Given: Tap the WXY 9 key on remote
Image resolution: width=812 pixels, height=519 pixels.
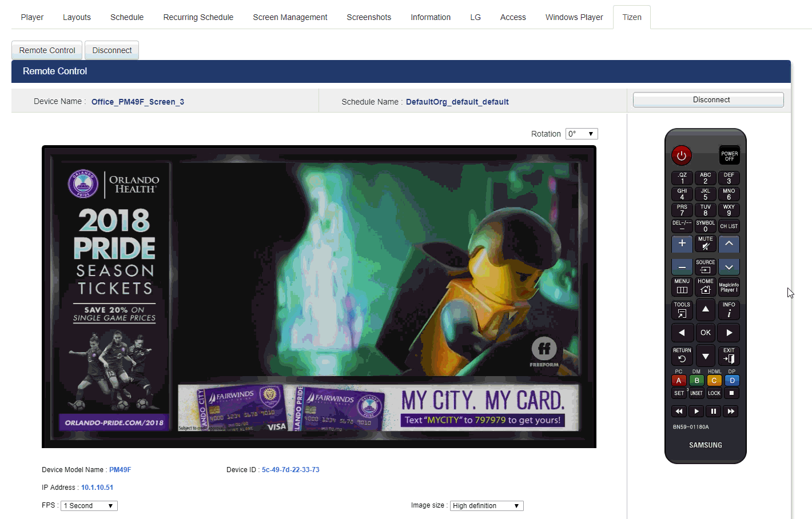Looking at the screenshot, I should click(729, 210).
